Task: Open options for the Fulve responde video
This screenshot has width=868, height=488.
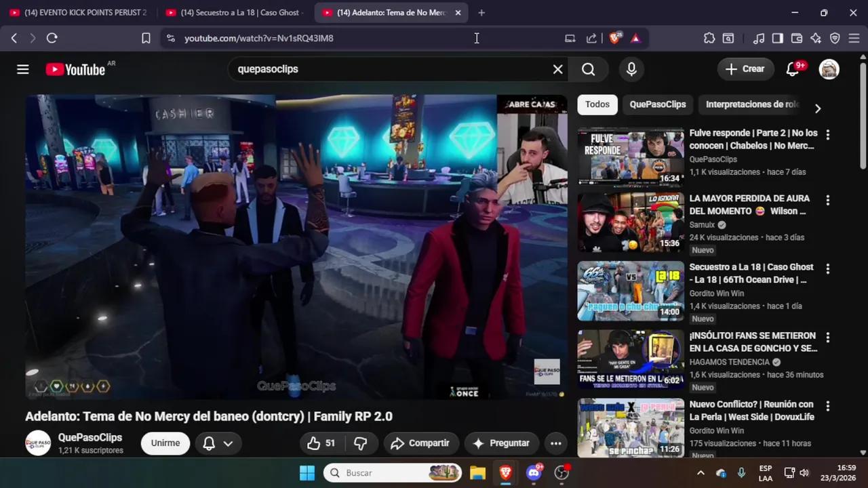Action: [x=827, y=135]
